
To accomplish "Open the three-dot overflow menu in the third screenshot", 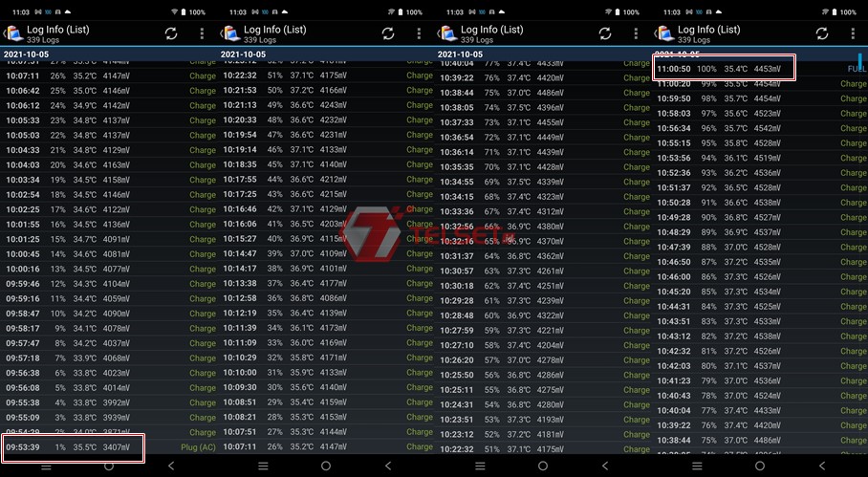I will (637, 33).
